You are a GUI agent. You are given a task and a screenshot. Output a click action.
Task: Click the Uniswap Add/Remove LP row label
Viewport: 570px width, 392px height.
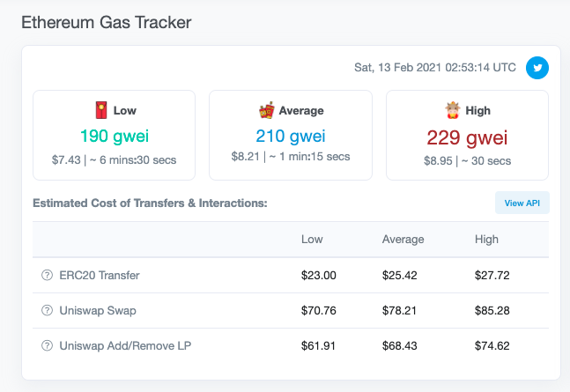125,345
